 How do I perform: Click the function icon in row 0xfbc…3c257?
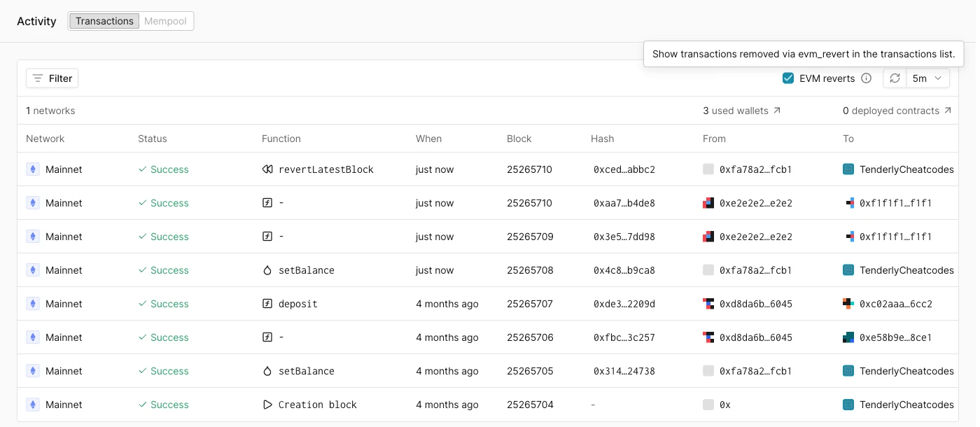267,337
